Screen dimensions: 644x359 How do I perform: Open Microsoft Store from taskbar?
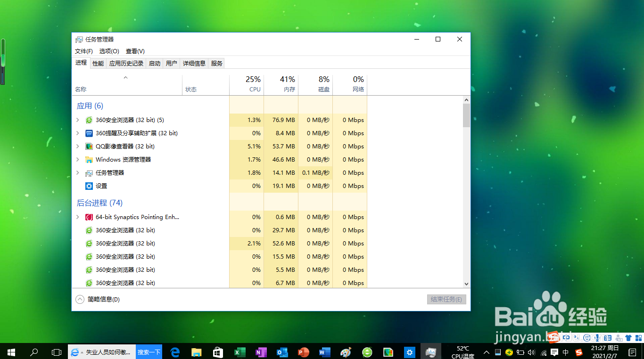[x=218, y=352]
